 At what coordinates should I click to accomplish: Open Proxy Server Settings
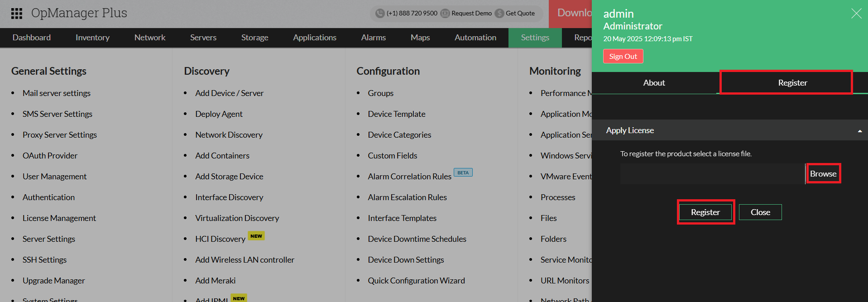(60, 135)
